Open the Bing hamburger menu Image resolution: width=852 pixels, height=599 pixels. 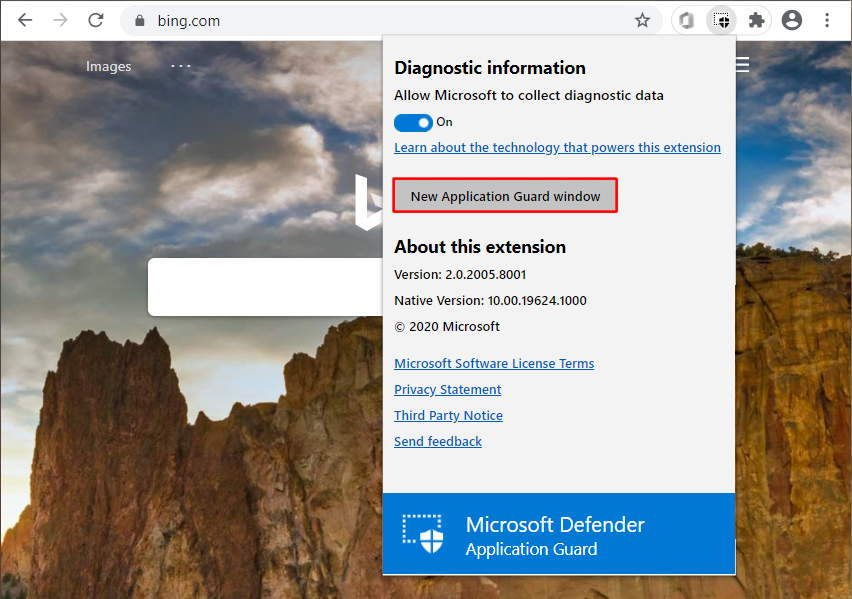tap(743, 66)
